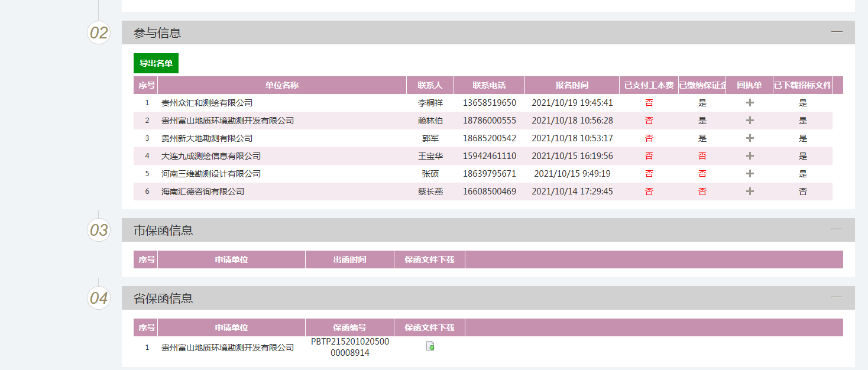Click contact name 赖林伯
The height and width of the screenshot is (370, 868).
click(x=430, y=121)
